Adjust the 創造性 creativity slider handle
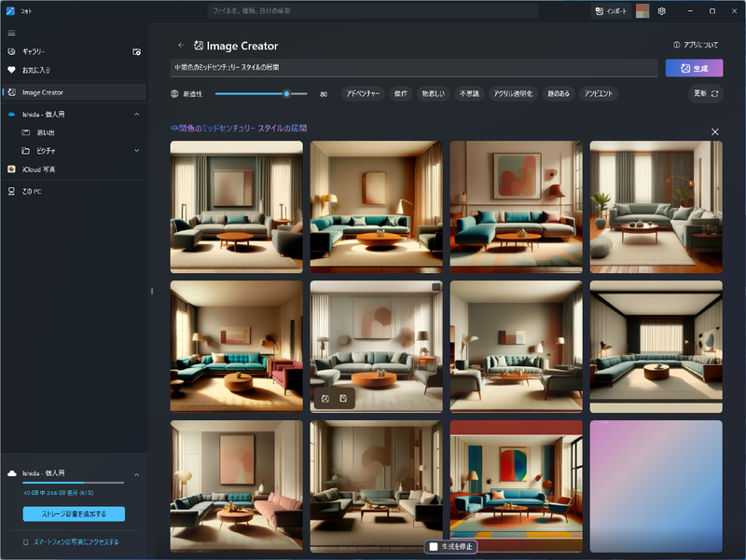The height and width of the screenshot is (560, 746). click(x=285, y=94)
